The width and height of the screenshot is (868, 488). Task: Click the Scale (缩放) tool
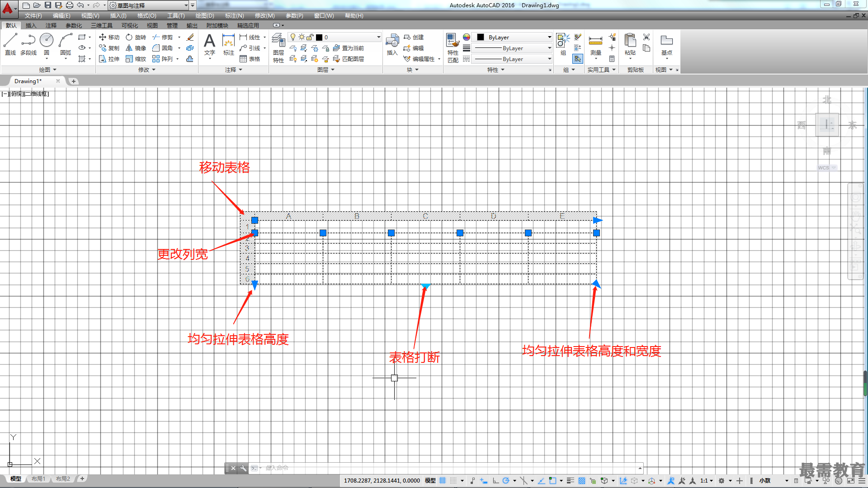[x=136, y=59]
